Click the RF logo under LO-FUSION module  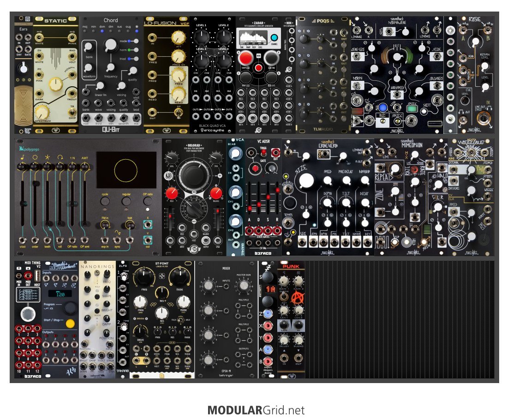(166, 130)
